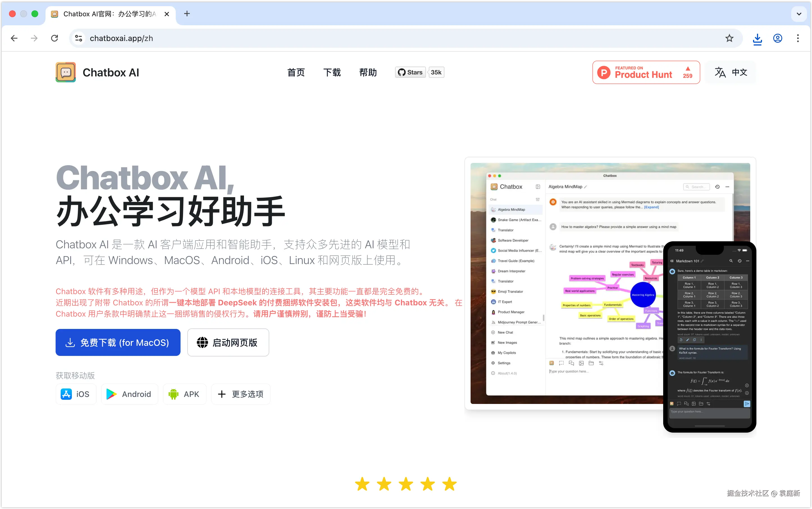Expand 更多选项 options
The image size is (812, 509).
point(241,394)
